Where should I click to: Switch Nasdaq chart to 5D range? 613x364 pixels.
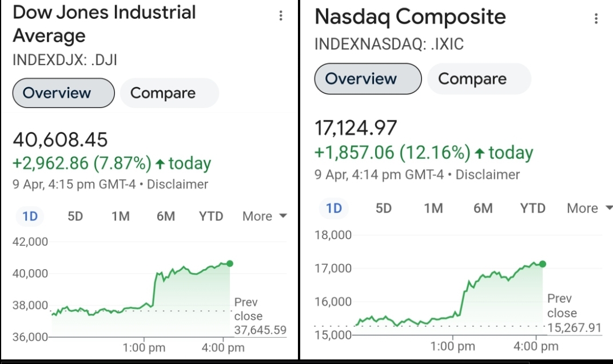384,208
